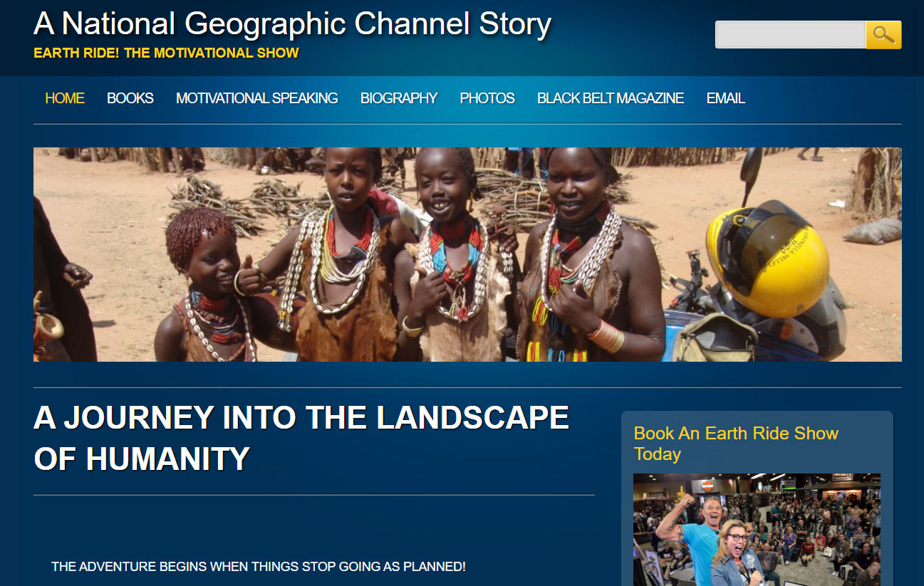Open the Book An Earth Ride Show Today heading

tap(736, 444)
